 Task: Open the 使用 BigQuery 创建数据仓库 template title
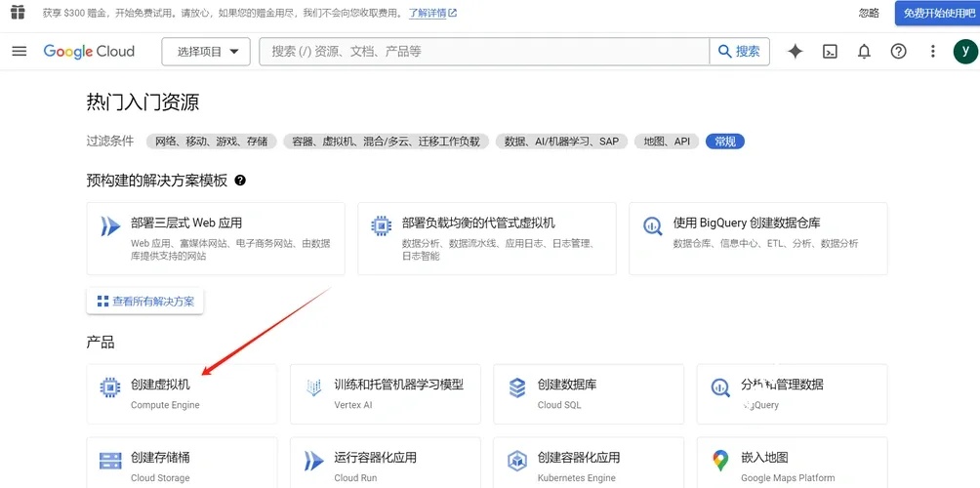point(747,224)
